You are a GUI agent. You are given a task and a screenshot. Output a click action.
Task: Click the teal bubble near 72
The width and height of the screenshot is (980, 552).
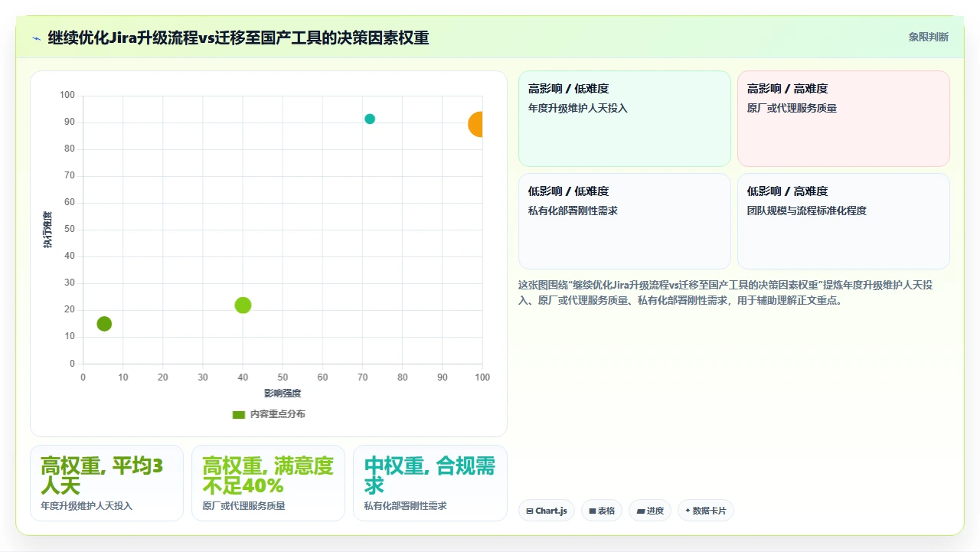370,119
